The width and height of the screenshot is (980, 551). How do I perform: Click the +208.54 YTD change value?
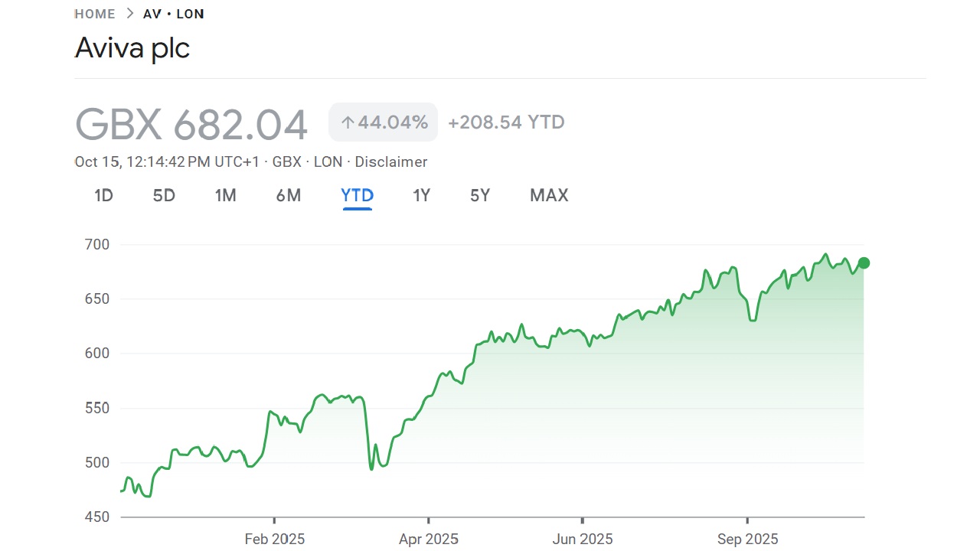(505, 122)
